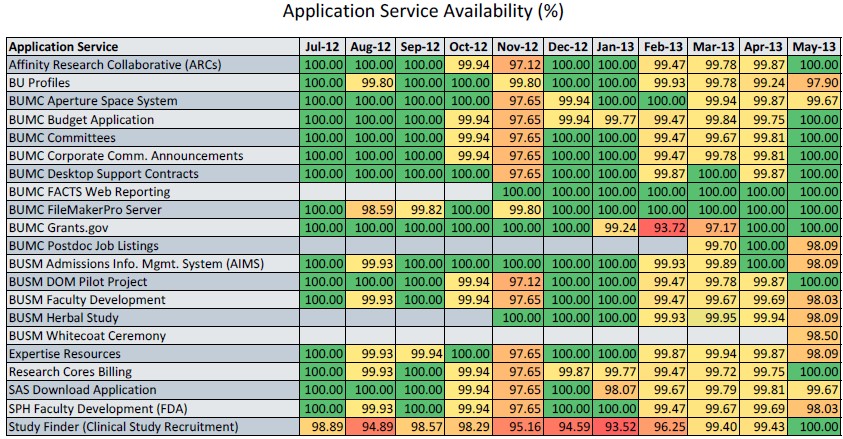This screenshot has height=439, width=843.
Task: Select the 99.95 cell in BUSM Herbal Study row
Action: tap(713, 318)
